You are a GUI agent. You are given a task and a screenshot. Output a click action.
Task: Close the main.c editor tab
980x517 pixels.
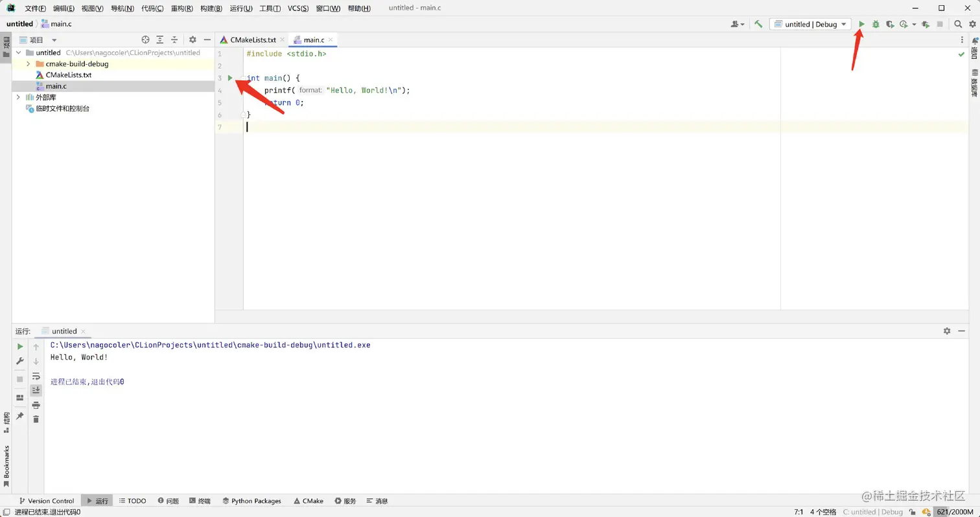coord(330,40)
